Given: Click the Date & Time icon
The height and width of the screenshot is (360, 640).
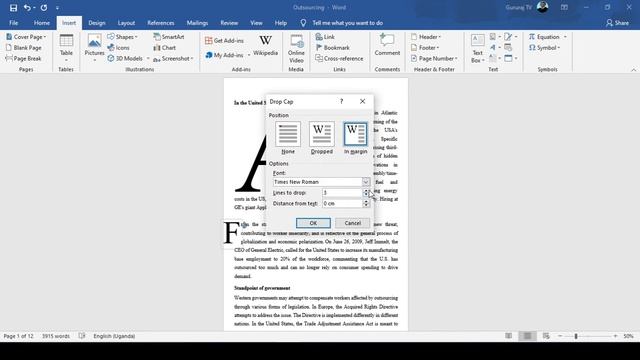Looking at the screenshot, I should coord(508,48).
